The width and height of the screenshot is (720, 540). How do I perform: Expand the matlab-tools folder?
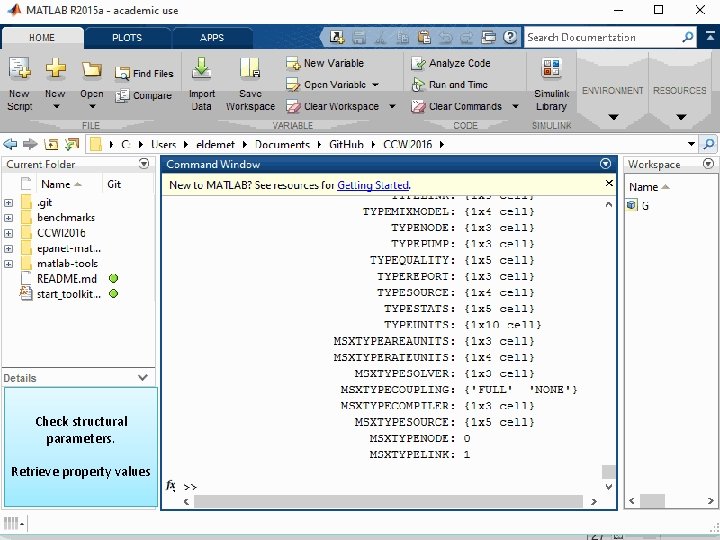point(8,264)
